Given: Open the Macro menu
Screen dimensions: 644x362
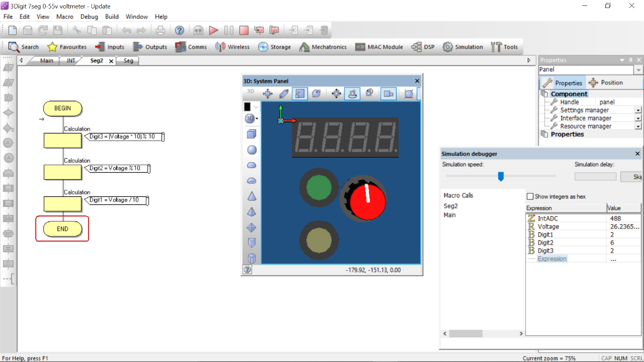Looking at the screenshot, I should pyautogui.click(x=65, y=17).
